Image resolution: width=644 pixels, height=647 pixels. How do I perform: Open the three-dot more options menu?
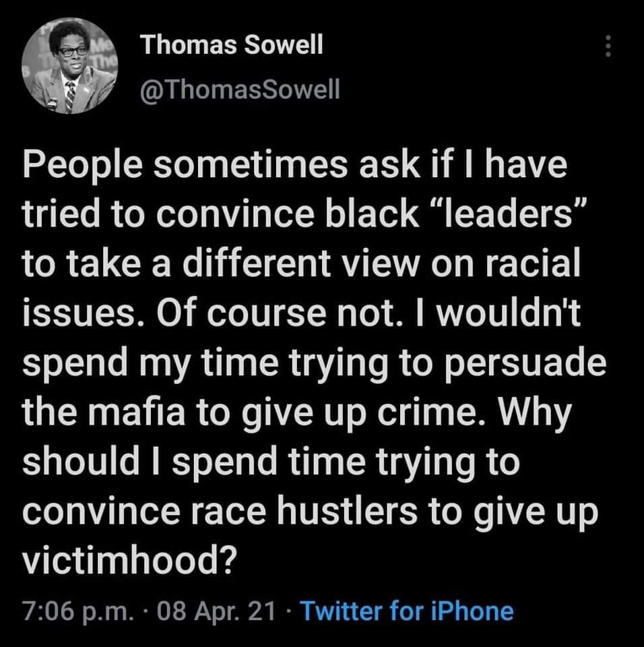point(607,47)
